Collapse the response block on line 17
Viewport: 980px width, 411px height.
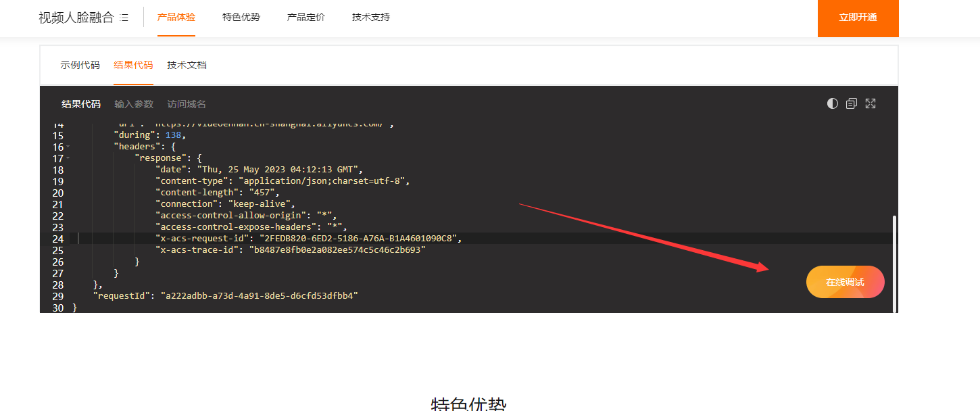[x=67, y=158]
